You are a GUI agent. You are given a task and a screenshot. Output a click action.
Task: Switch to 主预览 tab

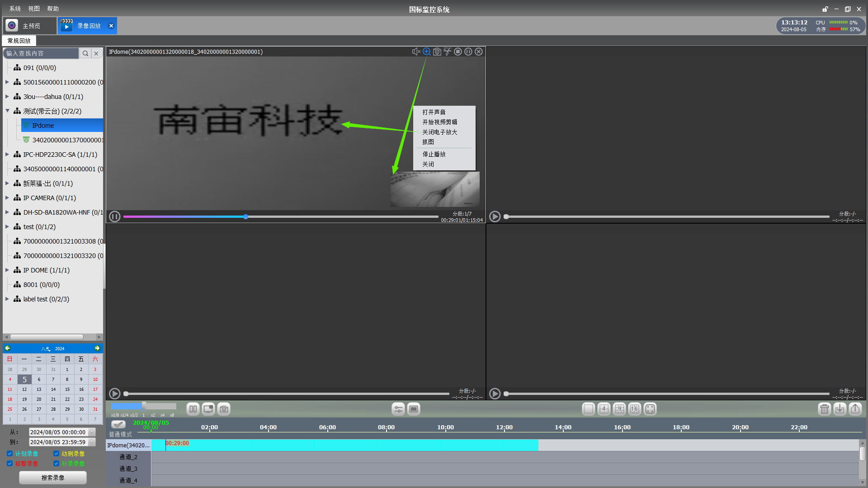pos(31,26)
